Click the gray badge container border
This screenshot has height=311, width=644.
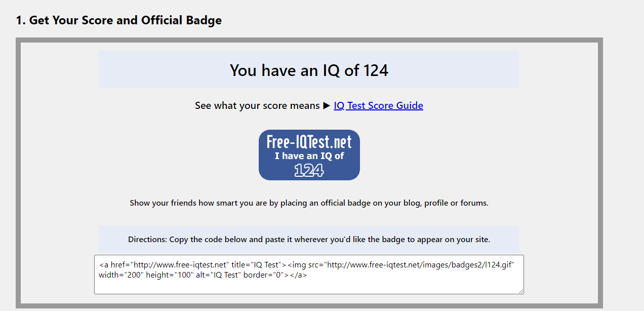(309, 40)
